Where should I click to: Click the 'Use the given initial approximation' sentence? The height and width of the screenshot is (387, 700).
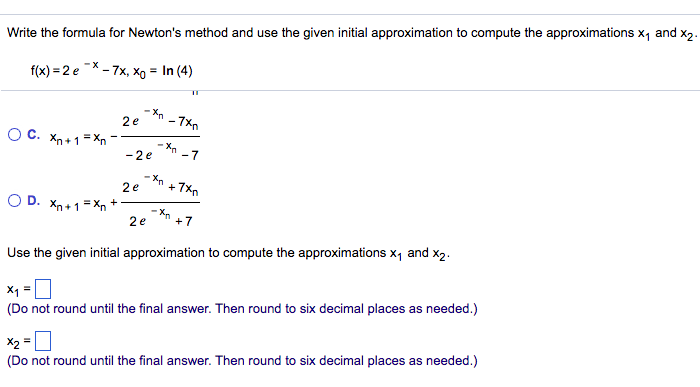228,254
